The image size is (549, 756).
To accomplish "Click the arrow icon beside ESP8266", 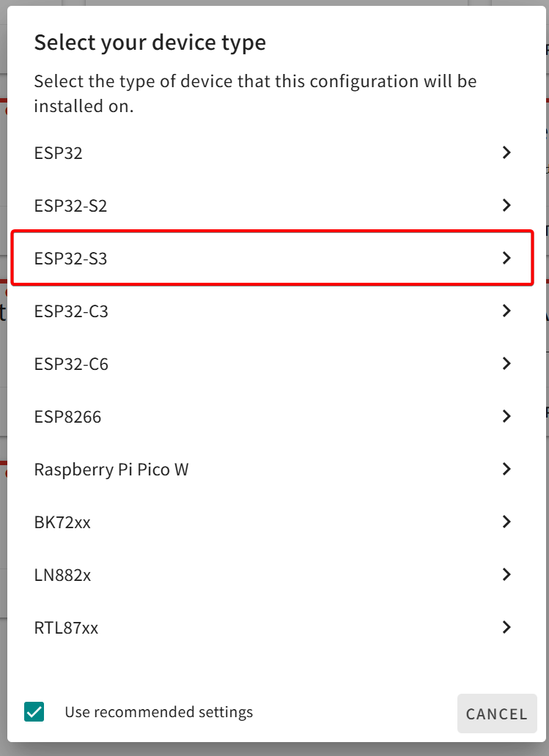I will point(506,416).
